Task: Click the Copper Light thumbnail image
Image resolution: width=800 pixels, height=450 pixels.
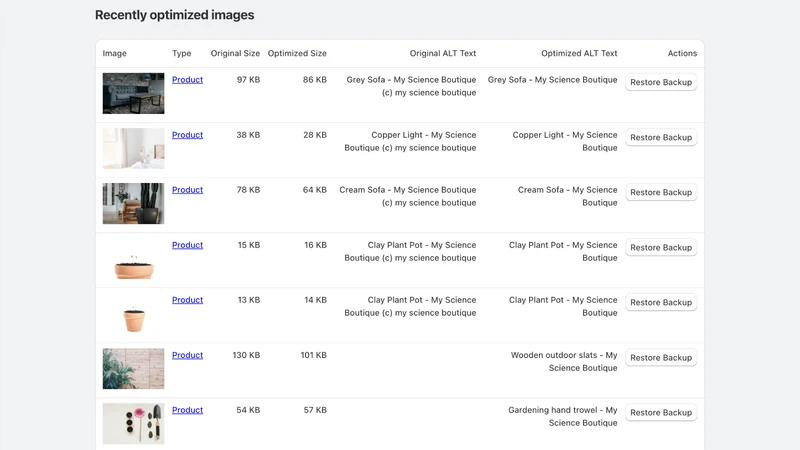Action: (133, 148)
